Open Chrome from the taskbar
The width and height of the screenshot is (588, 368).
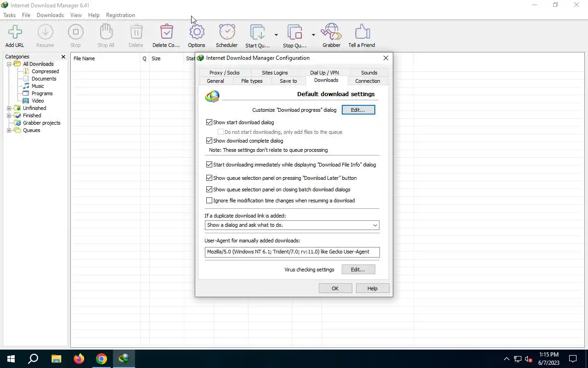[102, 359]
